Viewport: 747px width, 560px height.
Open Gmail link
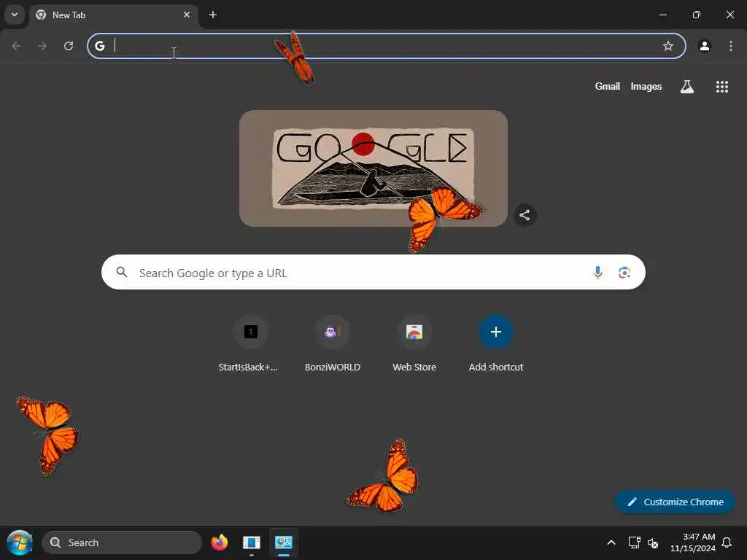click(608, 86)
